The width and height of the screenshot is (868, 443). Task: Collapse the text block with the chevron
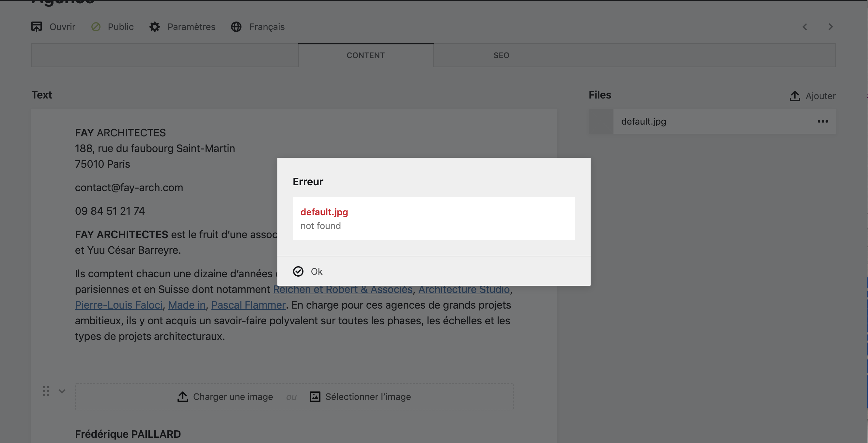click(x=62, y=391)
